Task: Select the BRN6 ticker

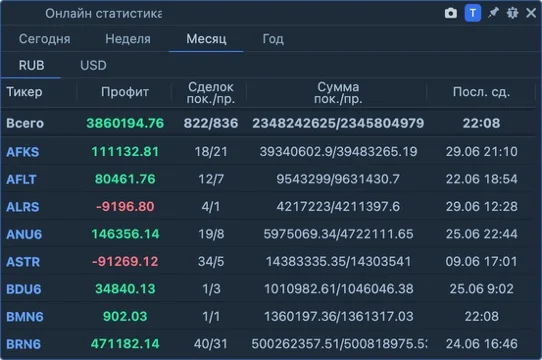Action: click(x=24, y=344)
